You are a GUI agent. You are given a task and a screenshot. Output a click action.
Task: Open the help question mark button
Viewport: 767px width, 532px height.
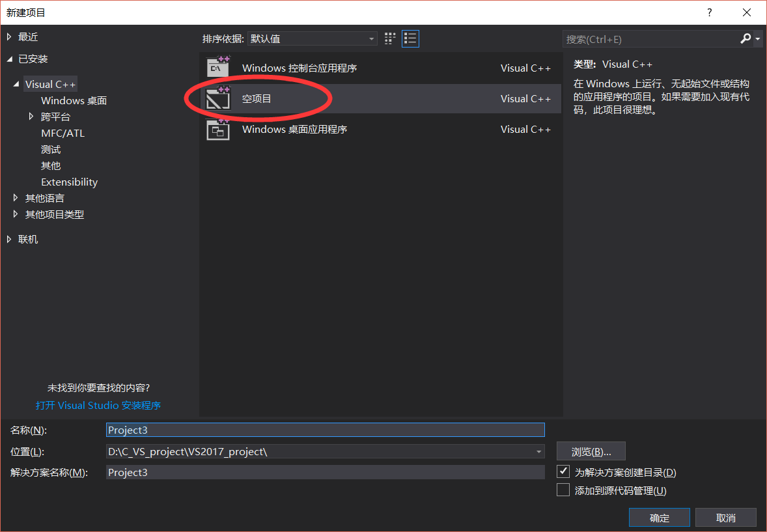click(709, 12)
